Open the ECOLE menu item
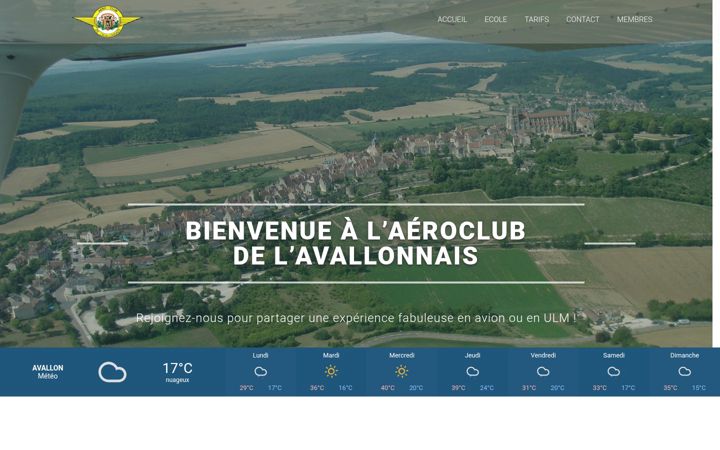The width and height of the screenshot is (720, 450). tap(495, 19)
